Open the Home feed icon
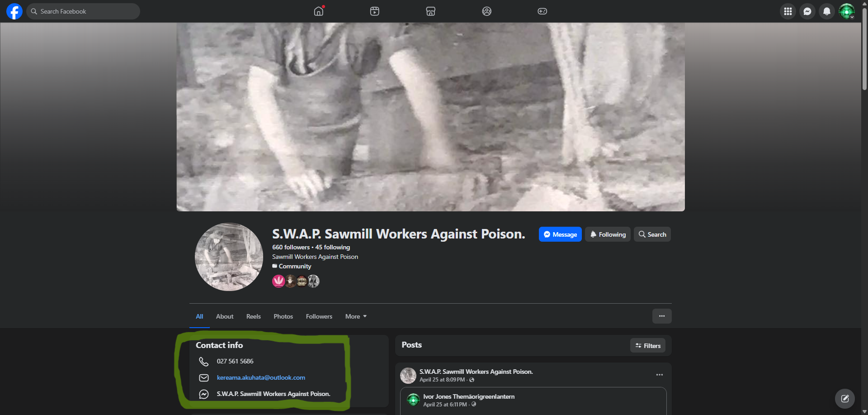 [x=319, y=11]
